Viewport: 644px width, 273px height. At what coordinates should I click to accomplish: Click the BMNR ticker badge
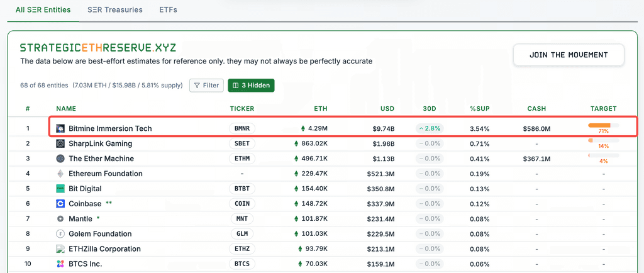pyautogui.click(x=242, y=128)
